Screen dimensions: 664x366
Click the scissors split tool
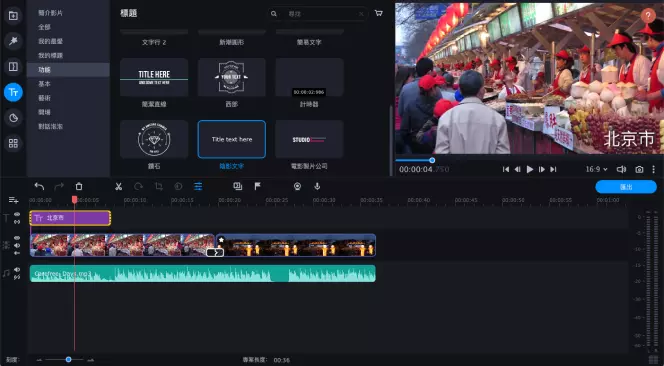119,186
